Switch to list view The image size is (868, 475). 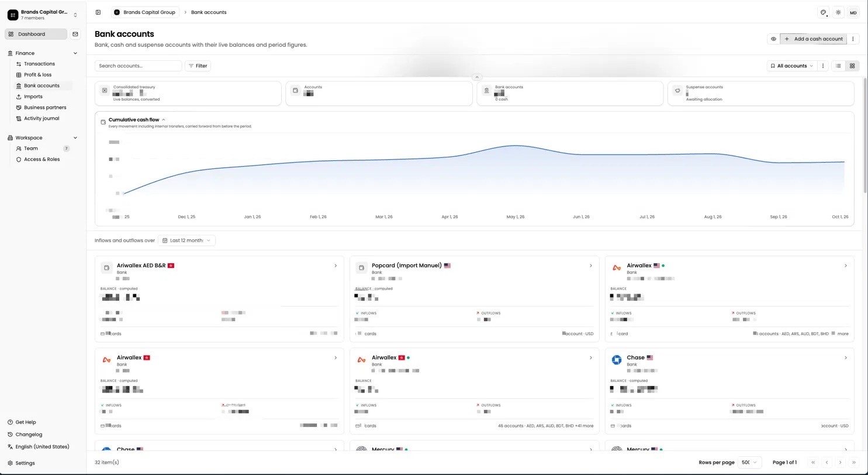coord(838,66)
